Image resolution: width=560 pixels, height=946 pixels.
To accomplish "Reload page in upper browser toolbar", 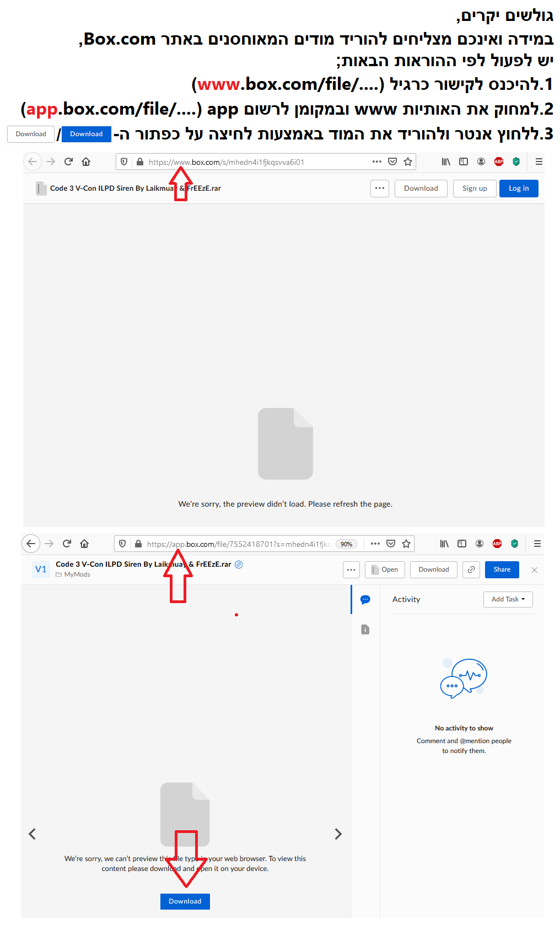I will (x=68, y=162).
